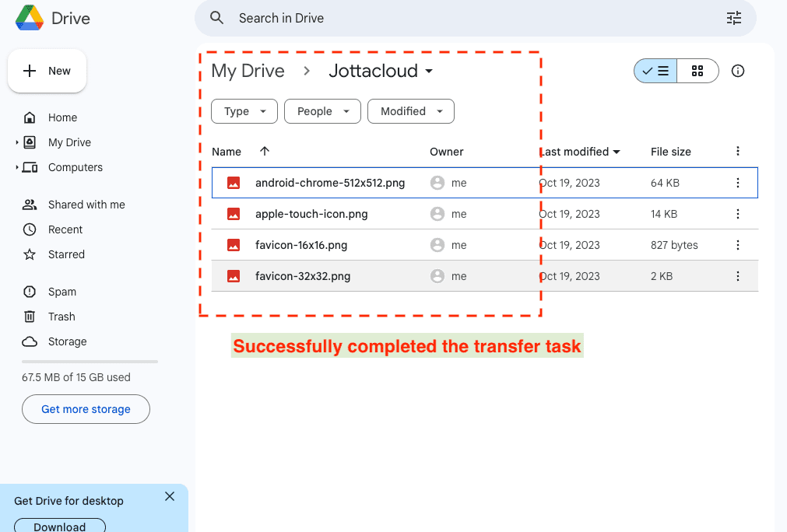787x532 pixels.
Task: Click the storage usage bar
Action: pyautogui.click(x=90, y=362)
